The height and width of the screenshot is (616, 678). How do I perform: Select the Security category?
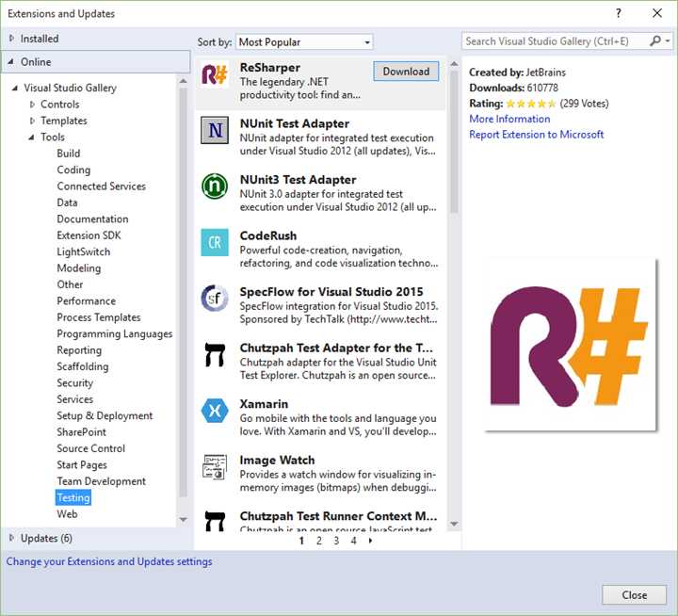tap(74, 383)
